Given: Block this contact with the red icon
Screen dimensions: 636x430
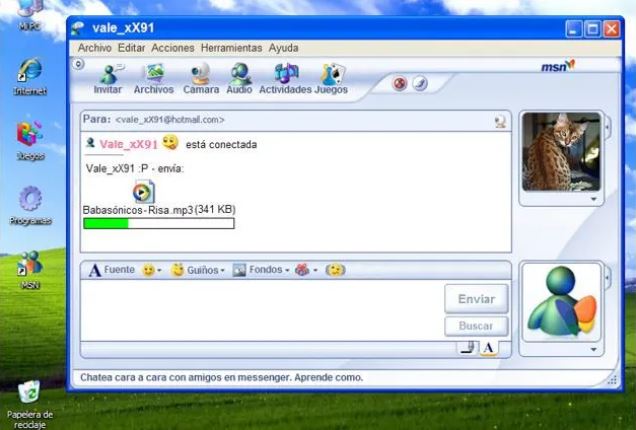Looking at the screenshot, I should point(400,84).
